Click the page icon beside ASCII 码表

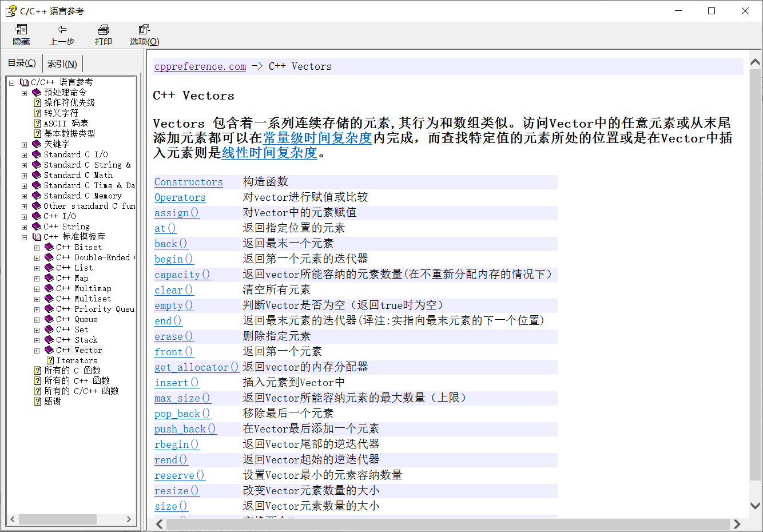coord(38,124)
